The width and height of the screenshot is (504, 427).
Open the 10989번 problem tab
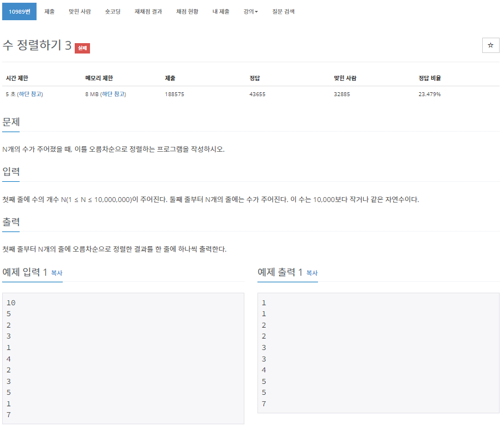[x=19, y=11]
